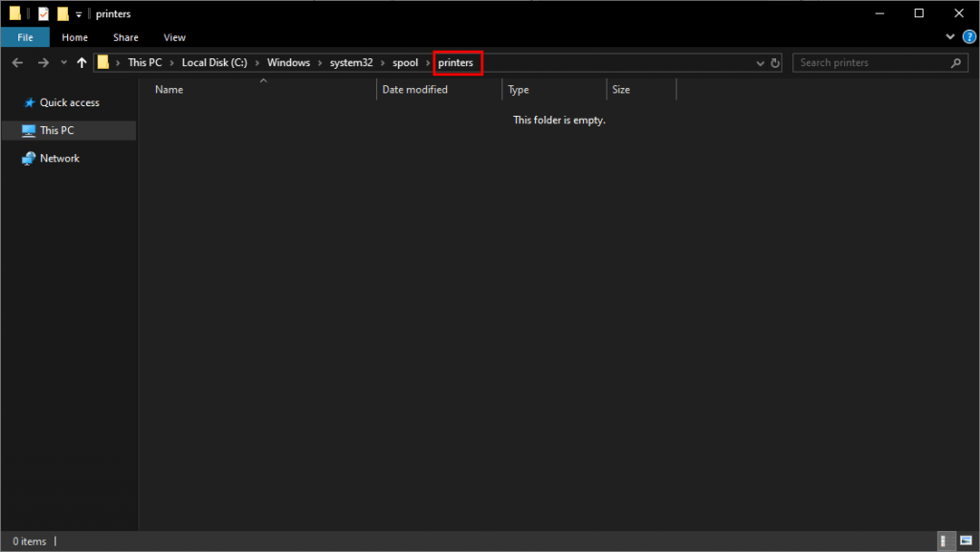Click the Back navigation arrow
The image size is (980, 552).
[17, 63]
